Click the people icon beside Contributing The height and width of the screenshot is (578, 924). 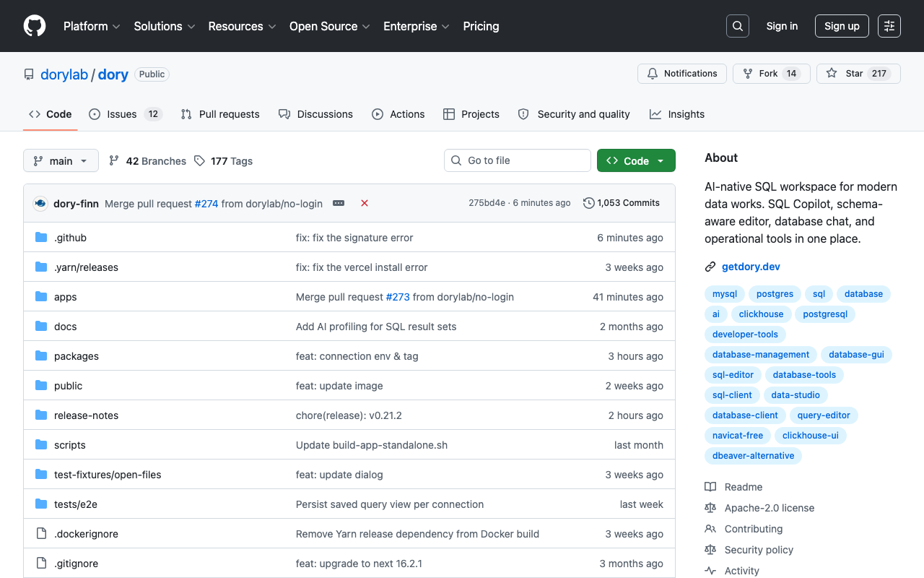point(710,529)
